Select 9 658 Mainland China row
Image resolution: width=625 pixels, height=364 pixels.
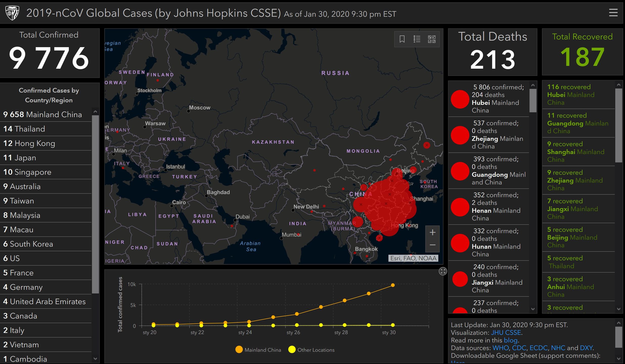point(46,115)
